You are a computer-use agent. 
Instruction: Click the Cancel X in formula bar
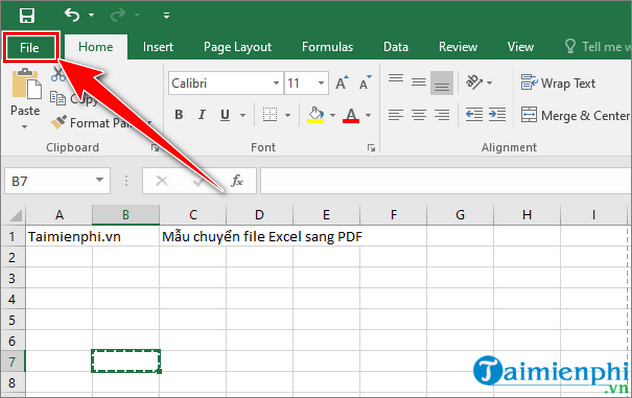pos(162,181)
